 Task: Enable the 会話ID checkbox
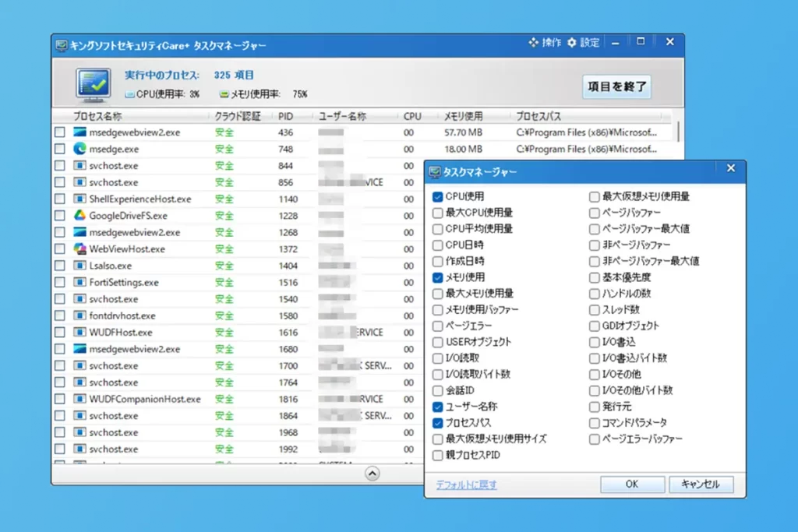click(x=438, y=390)
